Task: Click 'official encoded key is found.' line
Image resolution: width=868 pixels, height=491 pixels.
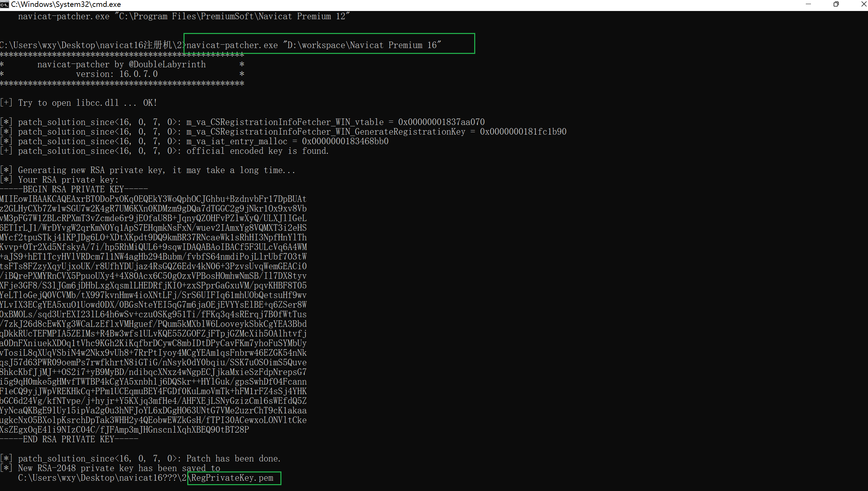Action: pyautogui.click(x=164, y=151)
